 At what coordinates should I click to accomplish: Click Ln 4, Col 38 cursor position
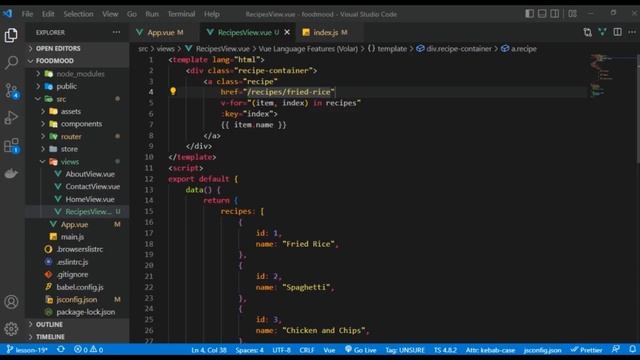pyautogui.click(x=209, y=350)
